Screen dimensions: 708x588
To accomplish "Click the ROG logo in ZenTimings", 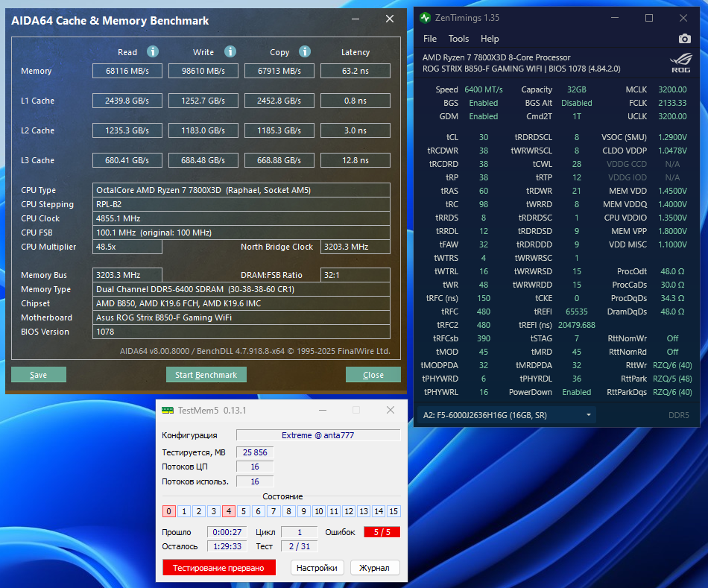I will coord(681,63).
